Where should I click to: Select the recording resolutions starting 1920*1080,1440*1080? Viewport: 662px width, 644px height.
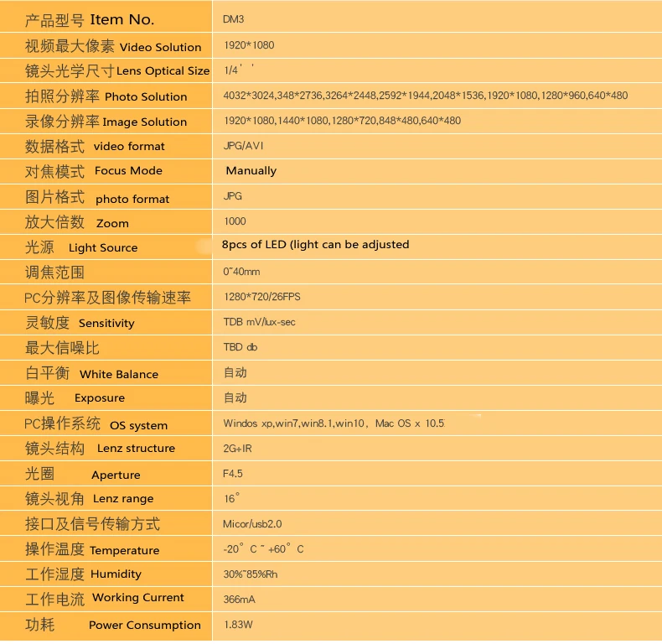point(343,121)
